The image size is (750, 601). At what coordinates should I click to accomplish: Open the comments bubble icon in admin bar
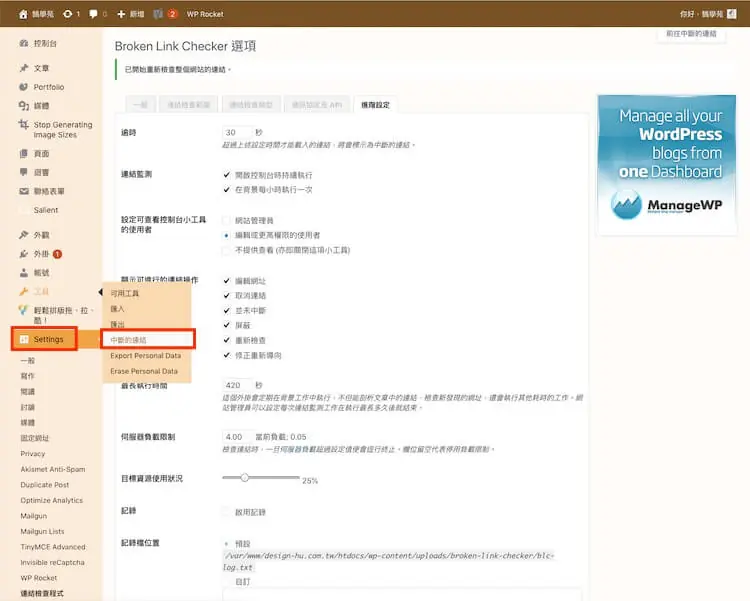(93, 14)
